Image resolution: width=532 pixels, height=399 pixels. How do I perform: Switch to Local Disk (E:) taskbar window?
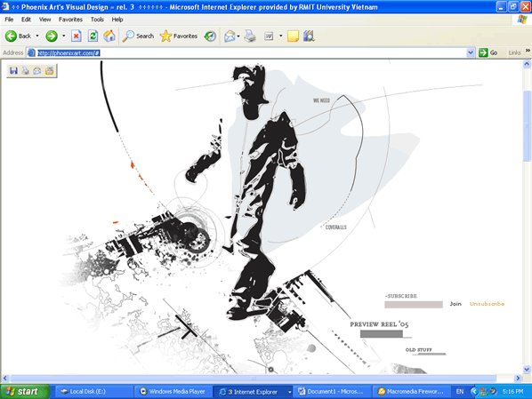coord(94,392)
